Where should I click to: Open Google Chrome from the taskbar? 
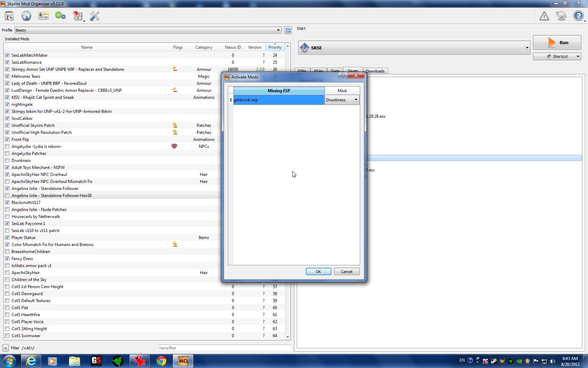click(x=161, y=361)
